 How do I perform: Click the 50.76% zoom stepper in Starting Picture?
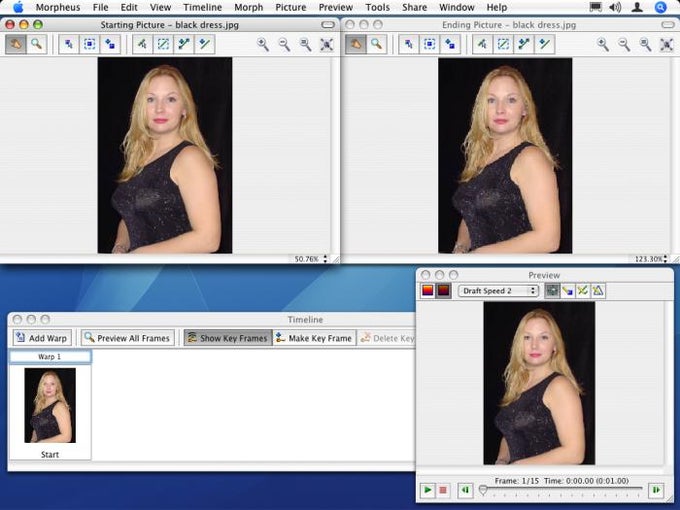[x=325, y=259]
